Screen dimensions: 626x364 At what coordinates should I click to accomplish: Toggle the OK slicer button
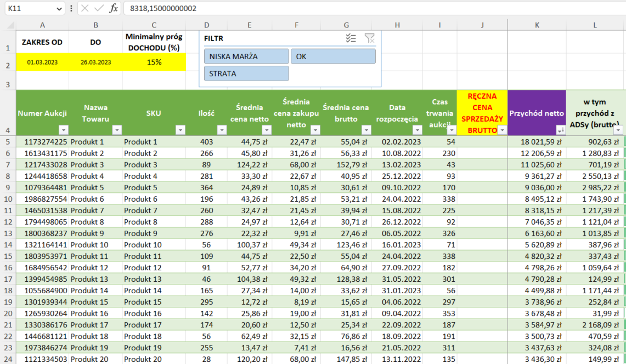(333, 56)
